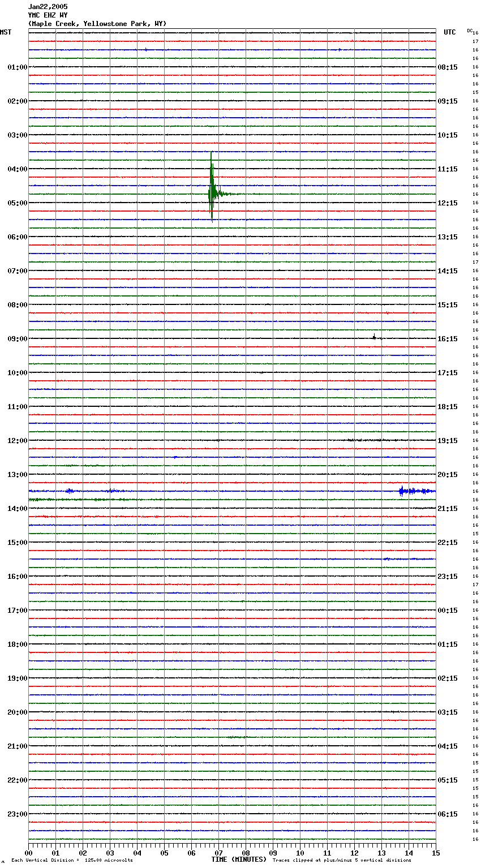Select the 14:00 MST row label
This screenshot has height=868, width=481.
(x=18, y=509)
